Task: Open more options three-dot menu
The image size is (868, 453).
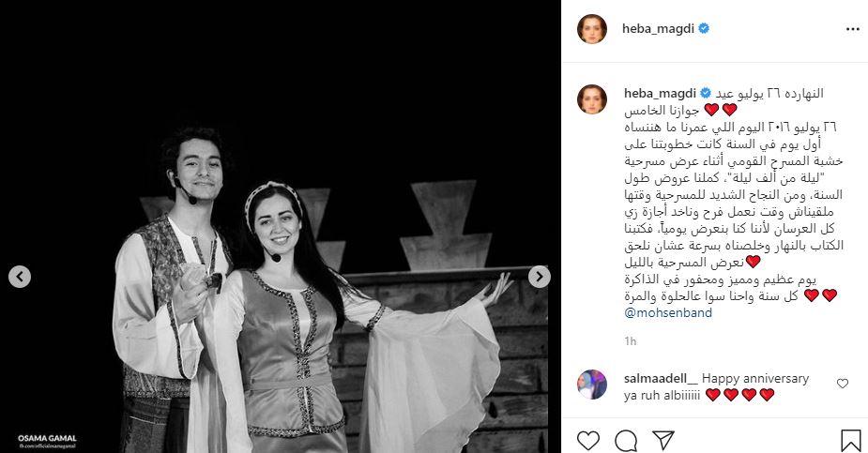Action: pyautogui.click(x=852, y=29)
